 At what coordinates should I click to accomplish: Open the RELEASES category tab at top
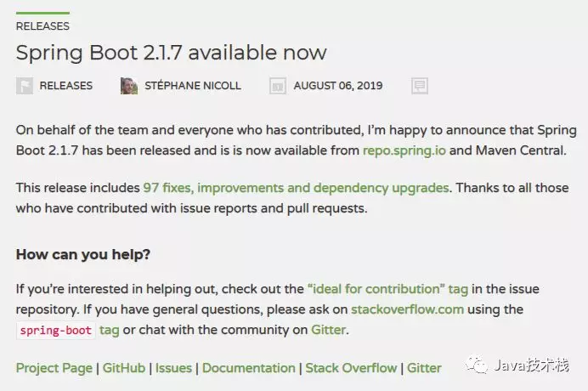42,25
